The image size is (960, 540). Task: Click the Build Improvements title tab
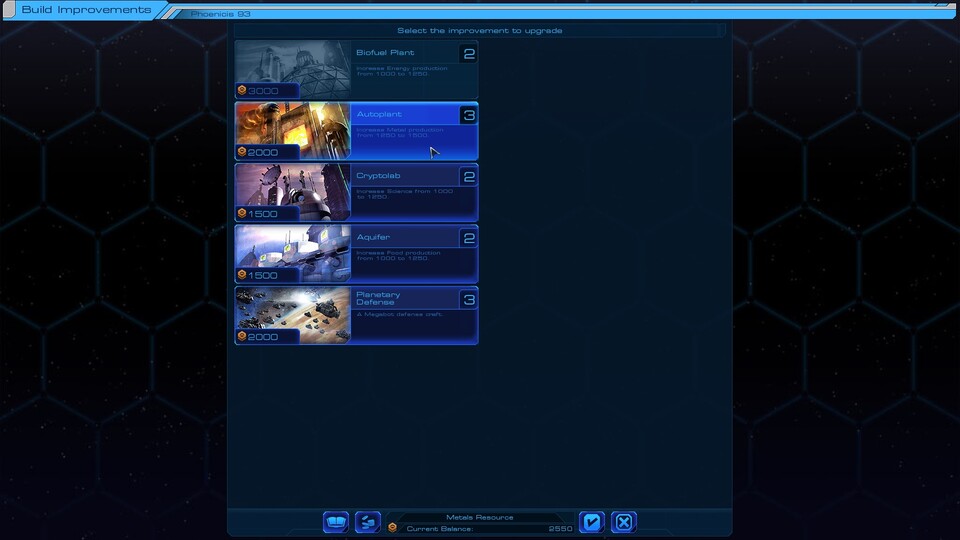coord(86,10)
